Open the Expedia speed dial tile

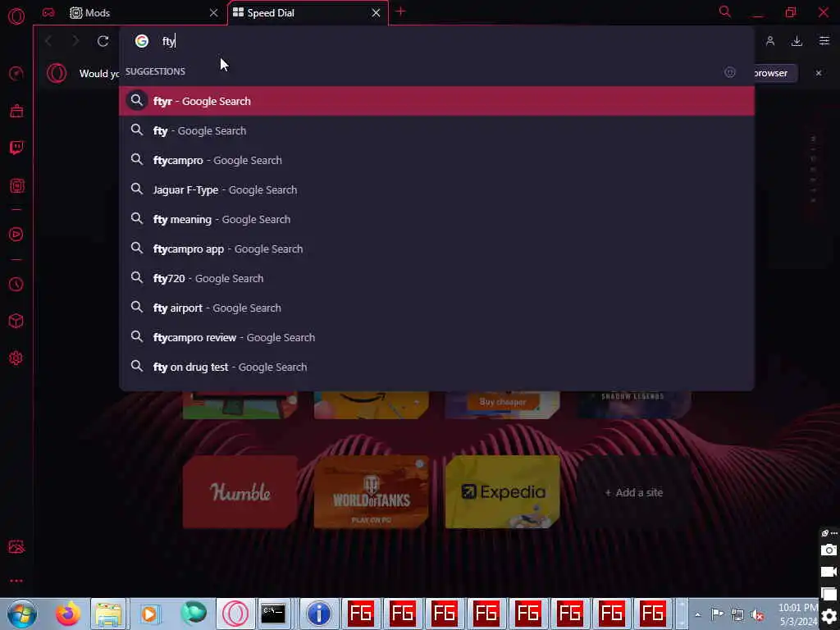pos(503,492)
